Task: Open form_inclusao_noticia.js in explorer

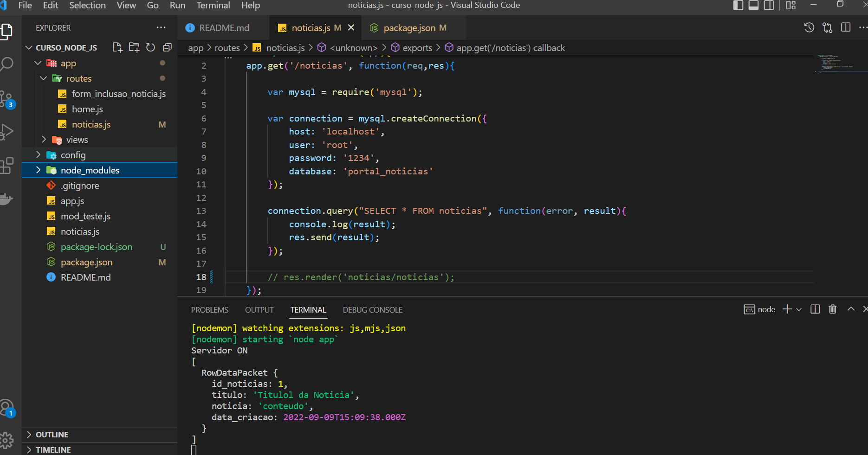Action: click(x=99, y=94)
